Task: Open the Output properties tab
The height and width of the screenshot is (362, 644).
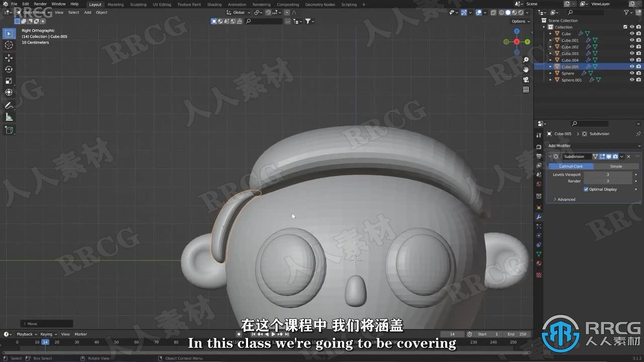Action: [539, 156]
